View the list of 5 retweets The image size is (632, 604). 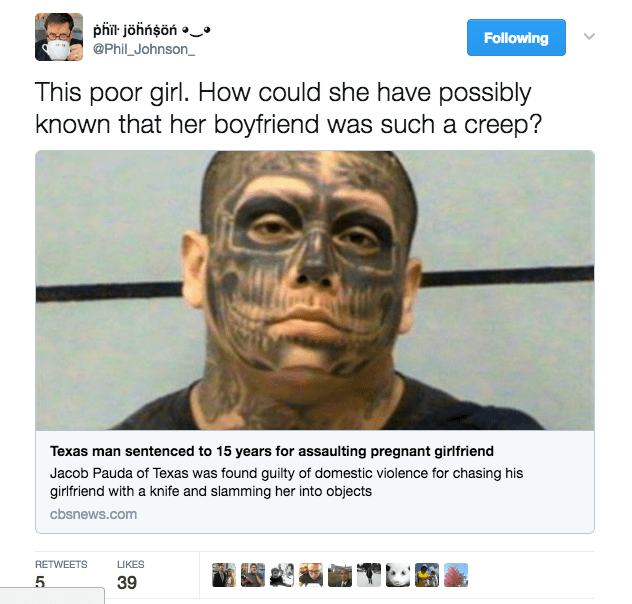pyautogui.click(x=61, y=574)
